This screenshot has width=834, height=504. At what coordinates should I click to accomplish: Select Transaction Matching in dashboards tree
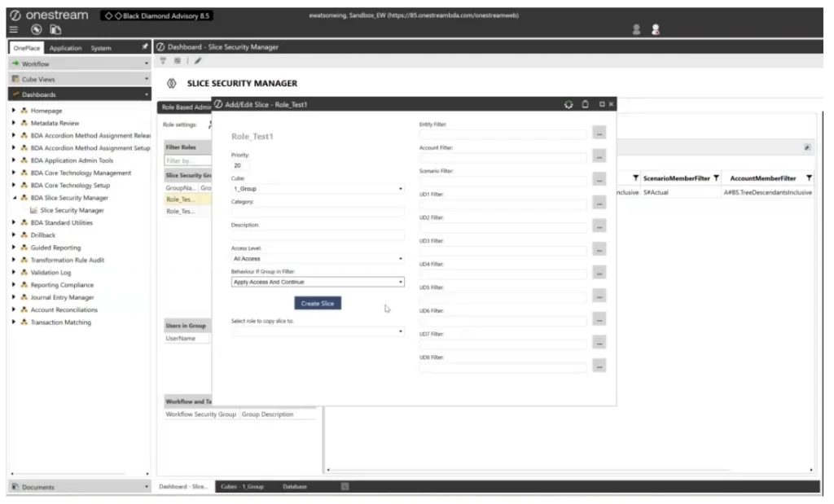tap(60, 322)
